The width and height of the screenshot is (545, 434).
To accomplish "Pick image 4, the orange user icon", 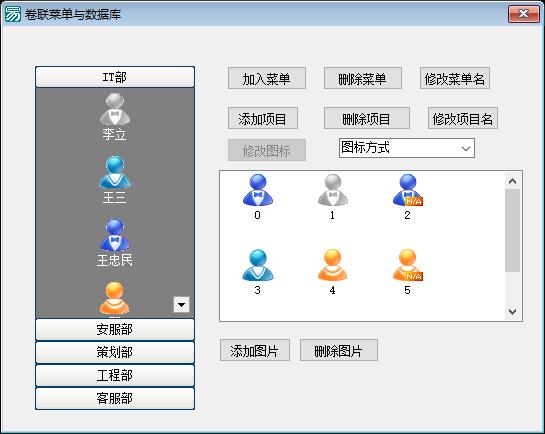I will coord(333,265).
